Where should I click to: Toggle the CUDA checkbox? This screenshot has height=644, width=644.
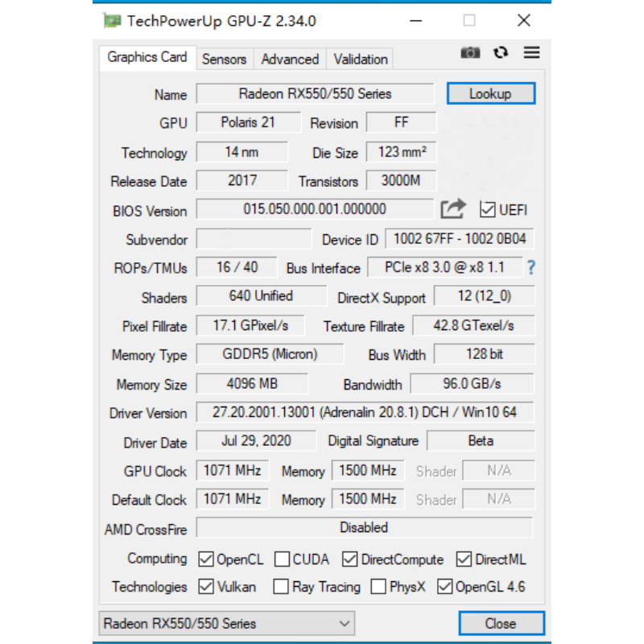point(282,559)
